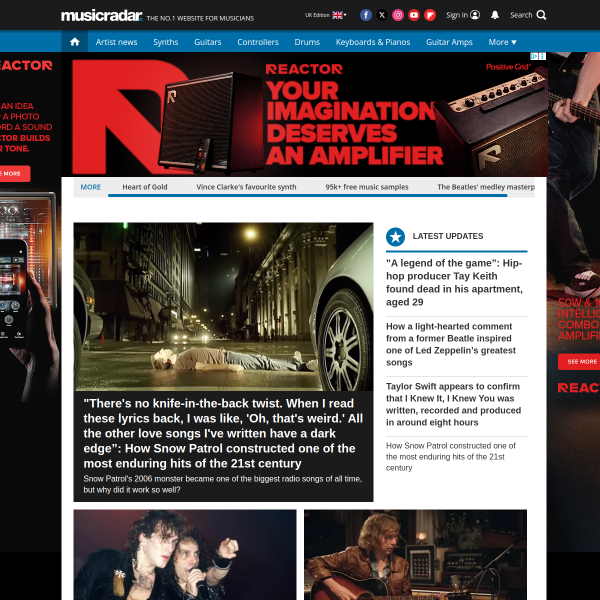
Task: Click the notifications bell icon
Action: click(x=495, y=15)
